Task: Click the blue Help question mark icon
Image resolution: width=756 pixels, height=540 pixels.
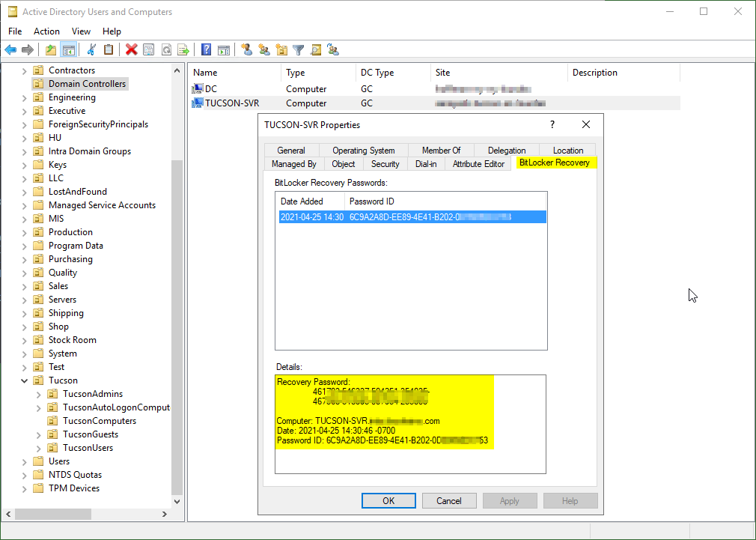Action: click(x=207, y=49)
